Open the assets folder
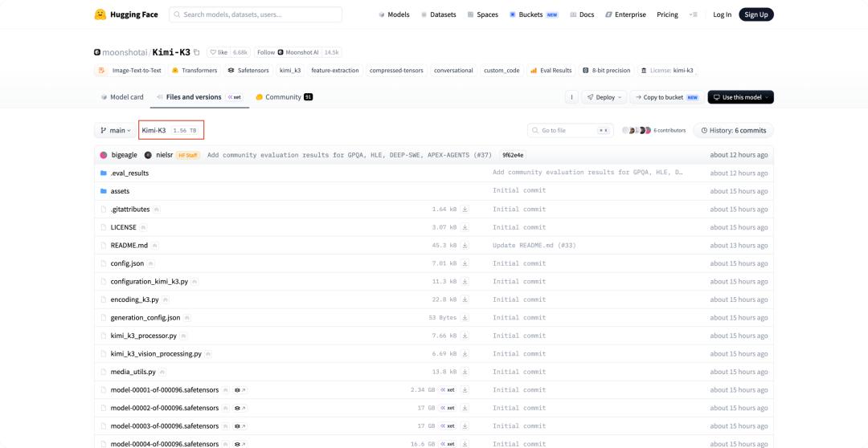Viewport: 868px width, 448px height. click(x=120, y=191)
